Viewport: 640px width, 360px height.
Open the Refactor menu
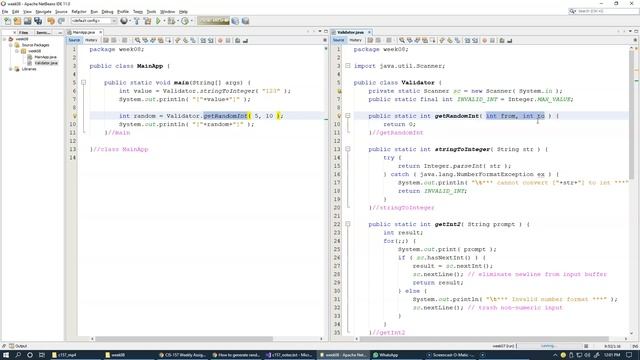click(79, 12)
